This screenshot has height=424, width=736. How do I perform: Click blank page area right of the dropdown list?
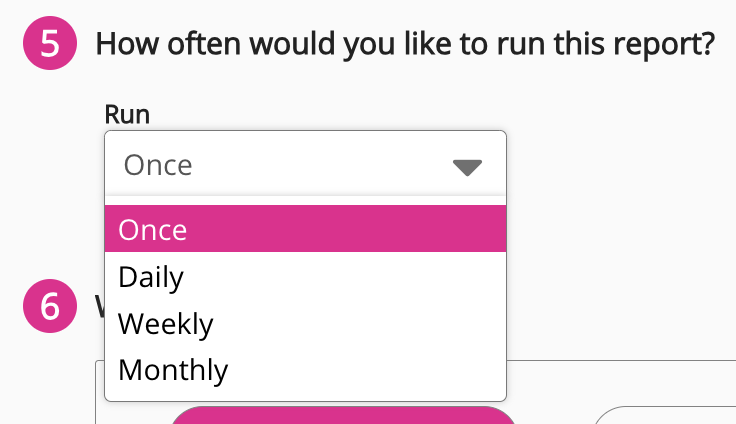(x=620, y=260)
